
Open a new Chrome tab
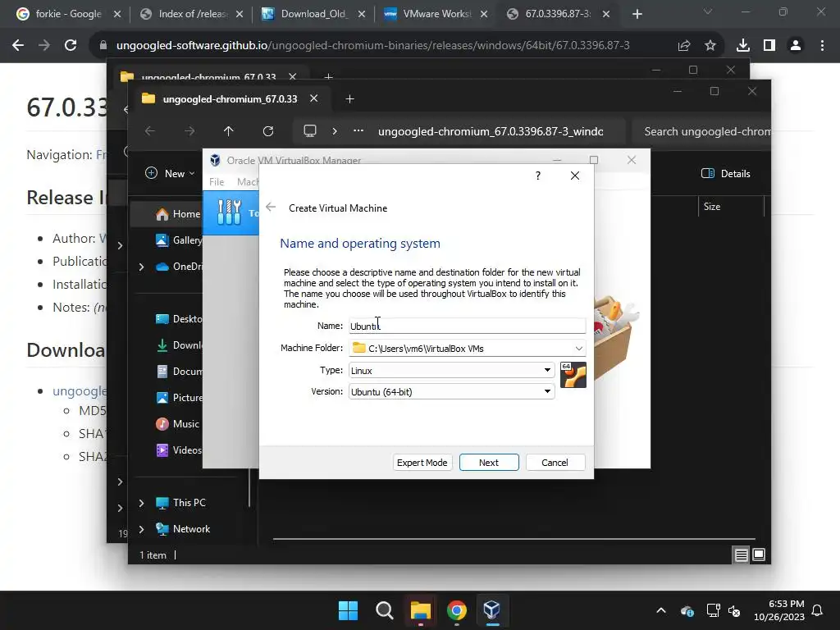(x=637, y=14)
